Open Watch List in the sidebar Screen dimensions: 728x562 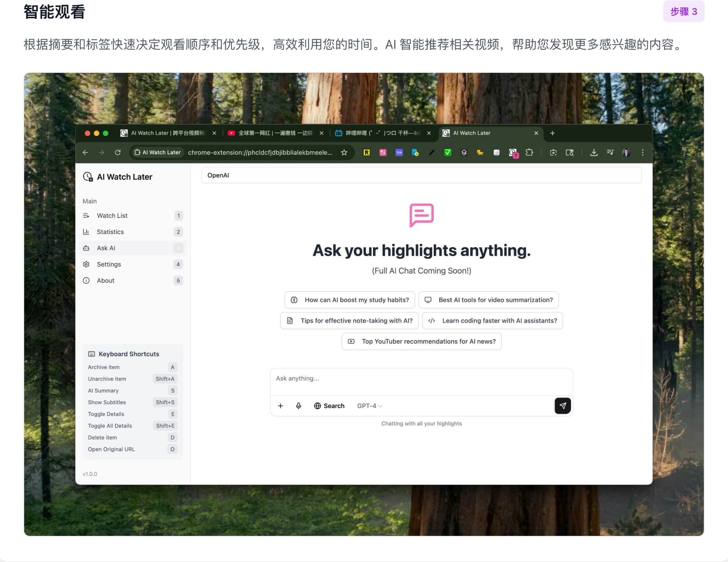pyautogui.click(x=112, y=216)
